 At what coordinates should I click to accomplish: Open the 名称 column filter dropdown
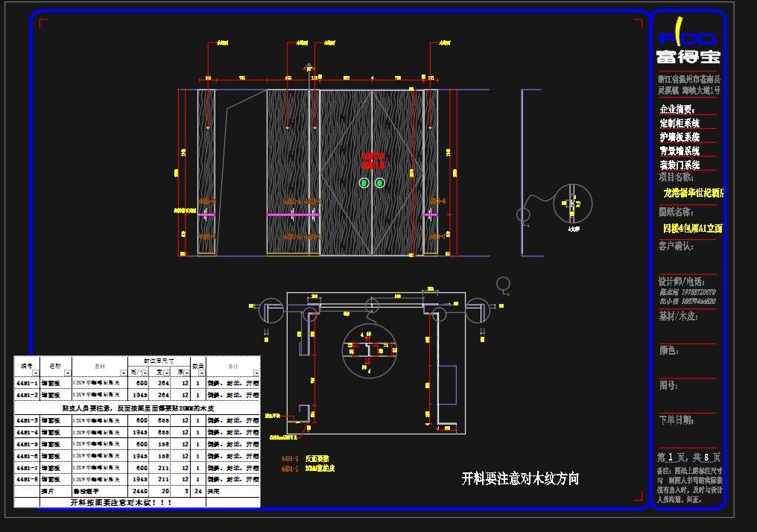coord(67,373)
